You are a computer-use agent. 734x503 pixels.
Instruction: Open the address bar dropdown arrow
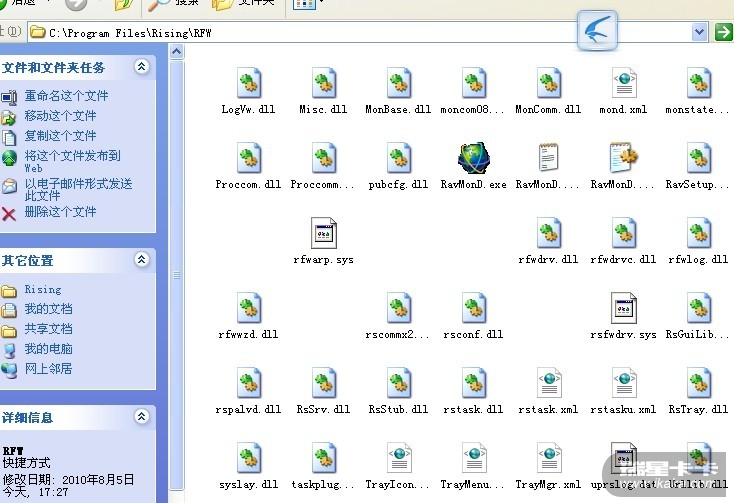(x=700, y=32)
